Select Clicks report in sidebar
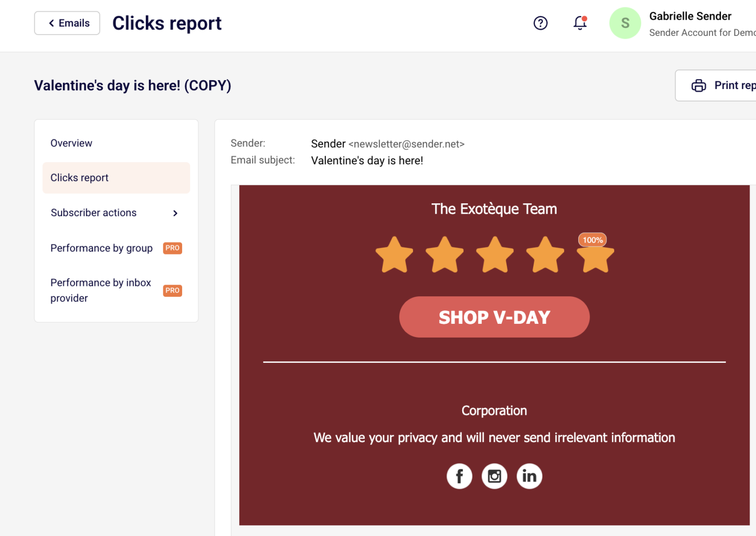Screen dimensions: 756x536 pos(116,178)
